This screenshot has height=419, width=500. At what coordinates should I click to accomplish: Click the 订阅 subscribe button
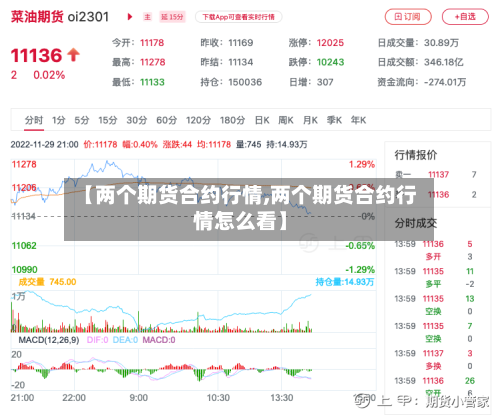(408, 17)
